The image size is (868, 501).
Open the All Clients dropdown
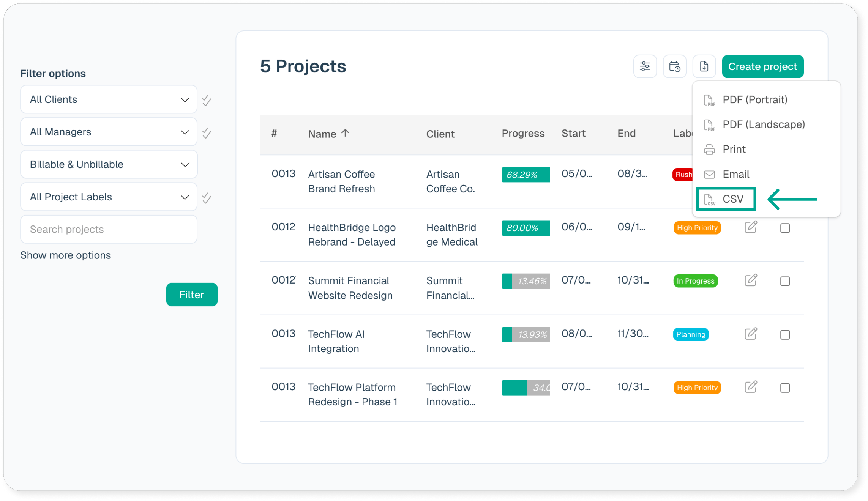tap(109, 99)
